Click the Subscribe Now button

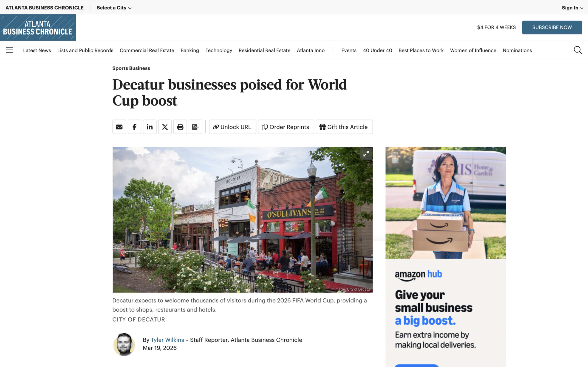[x=552, y=28]
